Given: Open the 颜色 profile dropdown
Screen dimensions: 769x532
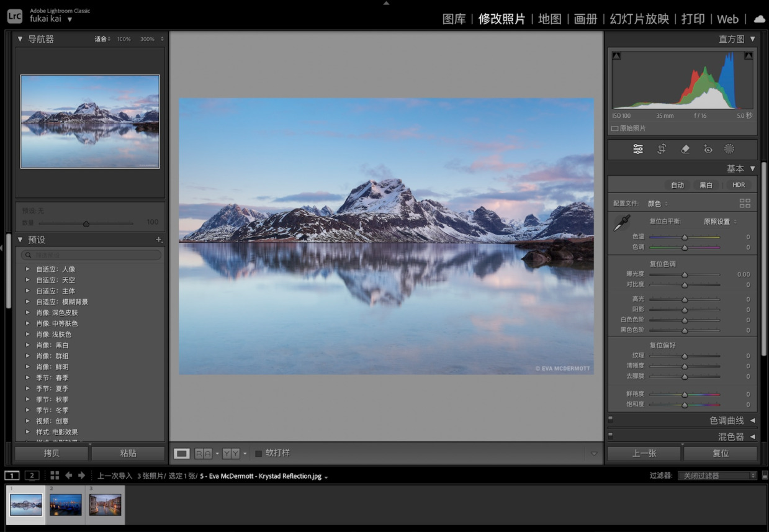Looking at the screenshot, I should pos(658,203).
